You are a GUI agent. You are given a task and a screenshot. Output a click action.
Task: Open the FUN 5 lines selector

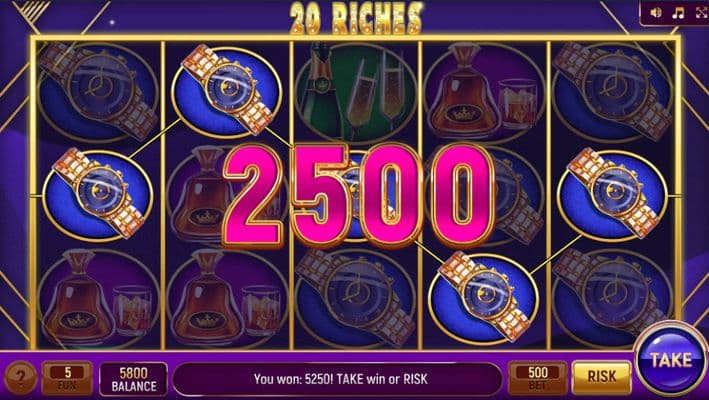coord(67,378)
